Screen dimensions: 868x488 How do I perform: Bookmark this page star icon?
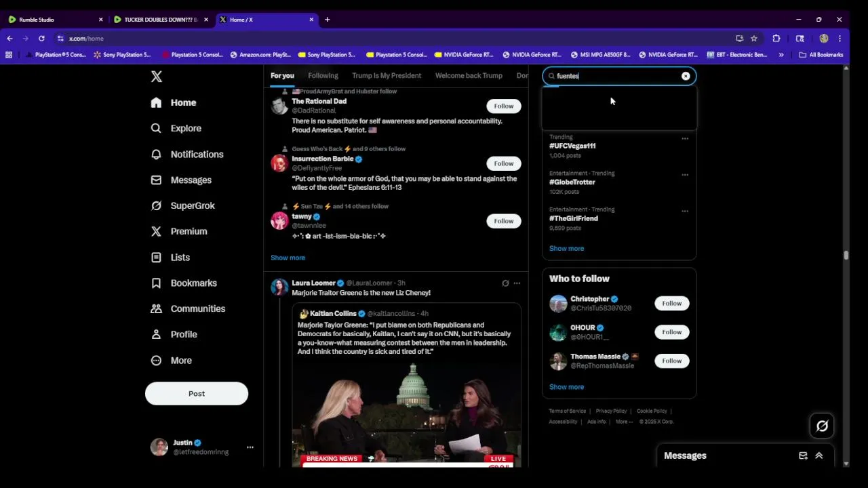tap(753, 39)
